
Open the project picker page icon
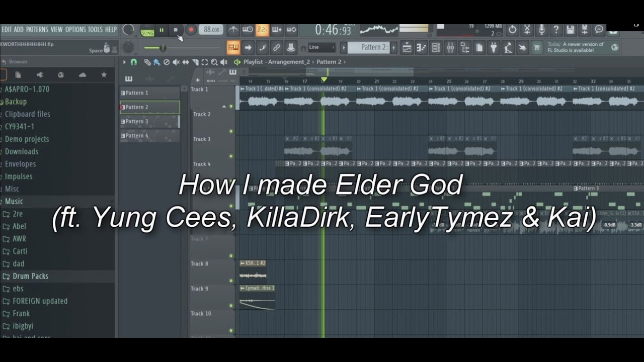479,48
